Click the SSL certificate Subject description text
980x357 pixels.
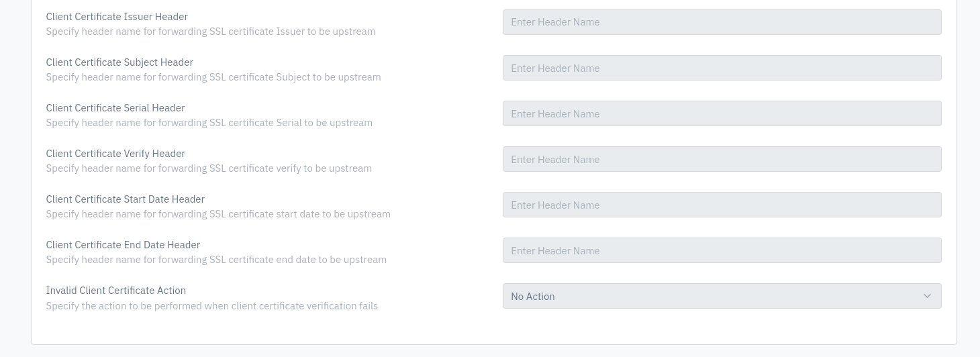[x=213, y=76]
